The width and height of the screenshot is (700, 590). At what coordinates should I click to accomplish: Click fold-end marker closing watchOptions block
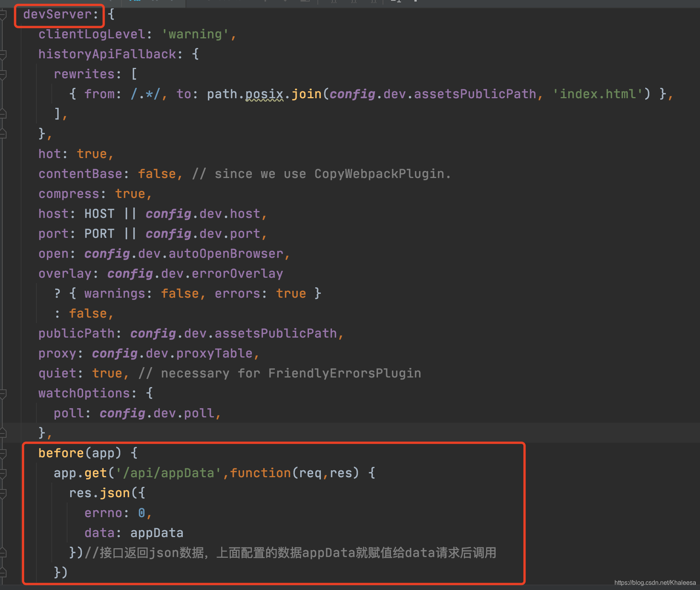pyautogui.click(x=3, y=433)
